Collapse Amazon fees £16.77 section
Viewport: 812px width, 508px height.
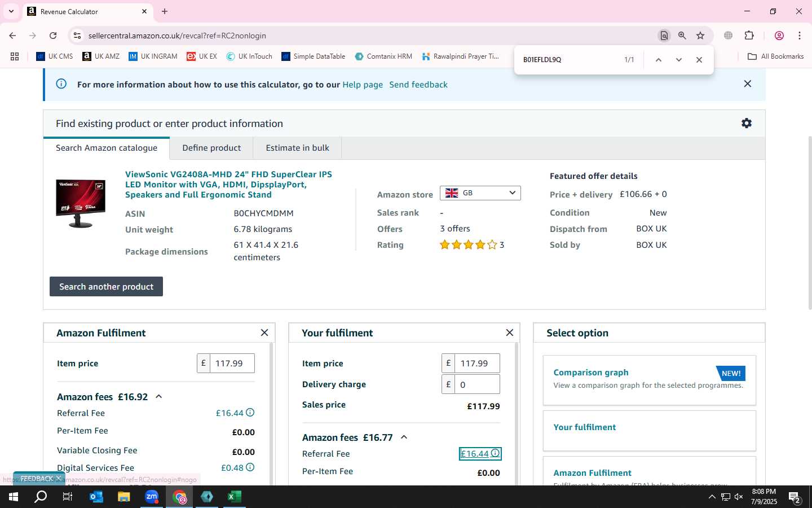click(404, 437)
